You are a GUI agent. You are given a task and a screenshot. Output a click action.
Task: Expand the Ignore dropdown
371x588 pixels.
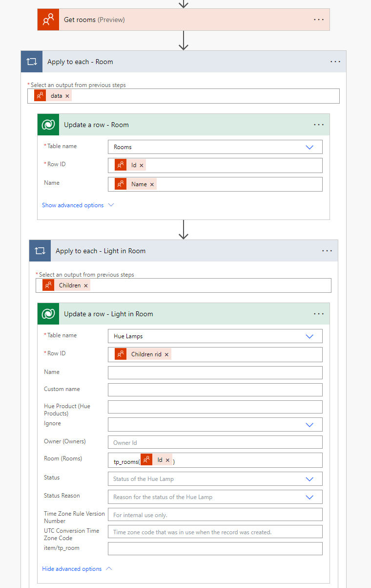click(309, 425)
